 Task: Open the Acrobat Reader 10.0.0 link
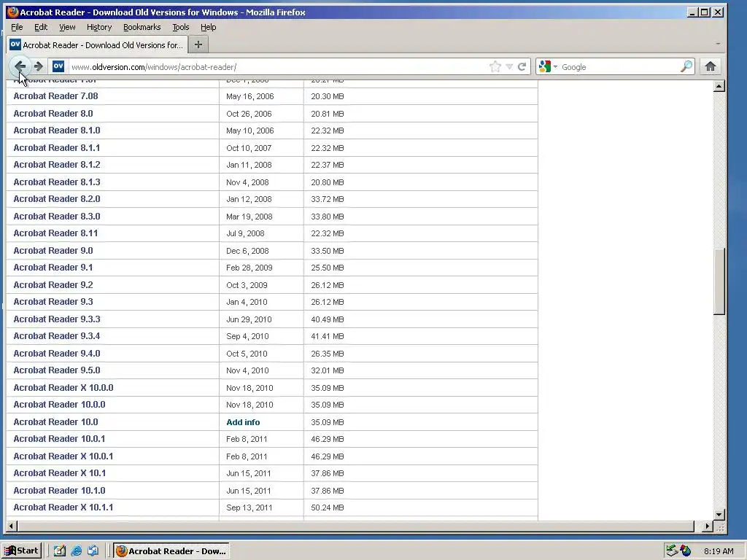click(59, 405)
